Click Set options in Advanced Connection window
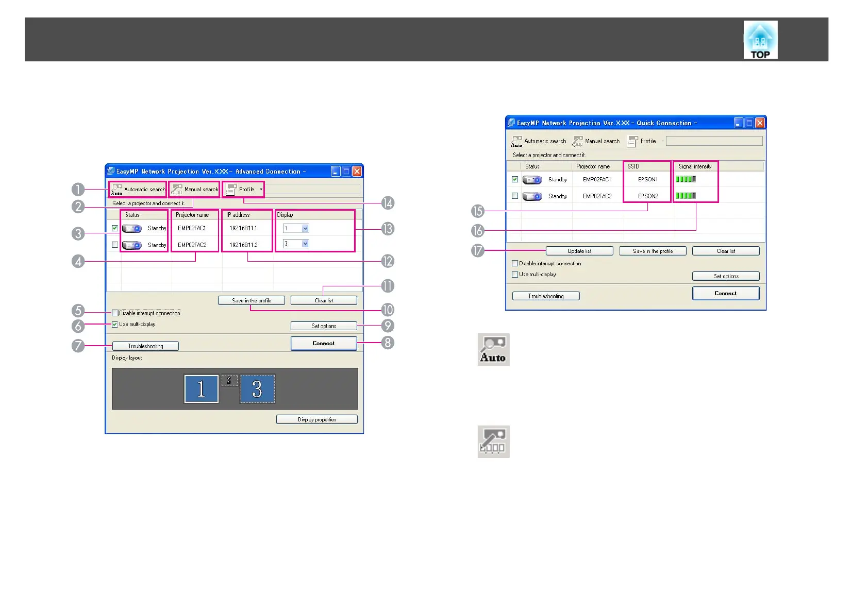This screenshot has width=868, height=613. coord(324,326)
